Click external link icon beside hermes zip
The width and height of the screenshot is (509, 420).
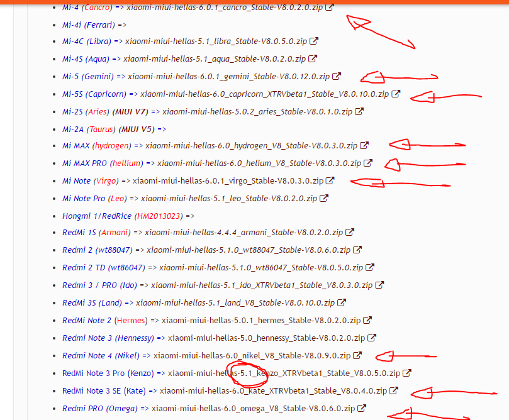(x=367, y=320)
